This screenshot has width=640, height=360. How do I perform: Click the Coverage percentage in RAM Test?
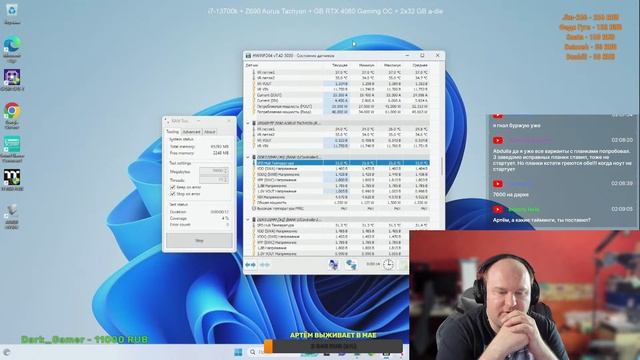(225, 218)
